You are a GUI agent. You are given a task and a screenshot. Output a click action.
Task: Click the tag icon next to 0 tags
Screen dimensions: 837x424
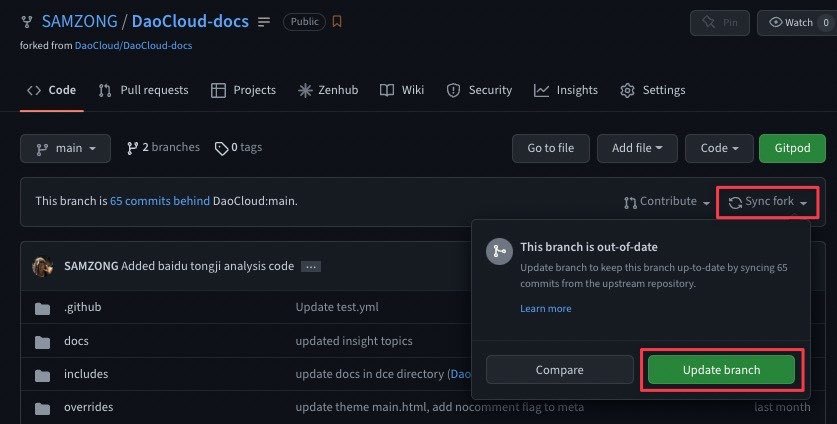221,148
